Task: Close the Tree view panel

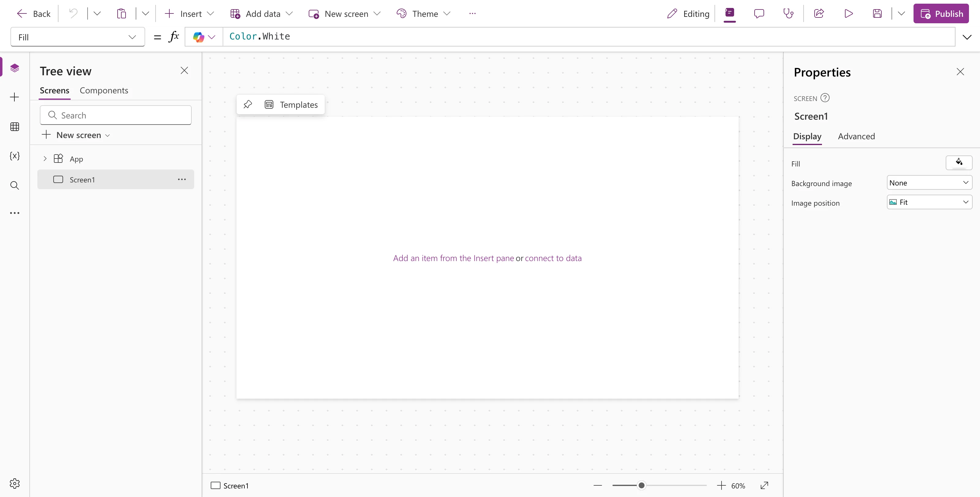Action: click(x=184, y=70)
